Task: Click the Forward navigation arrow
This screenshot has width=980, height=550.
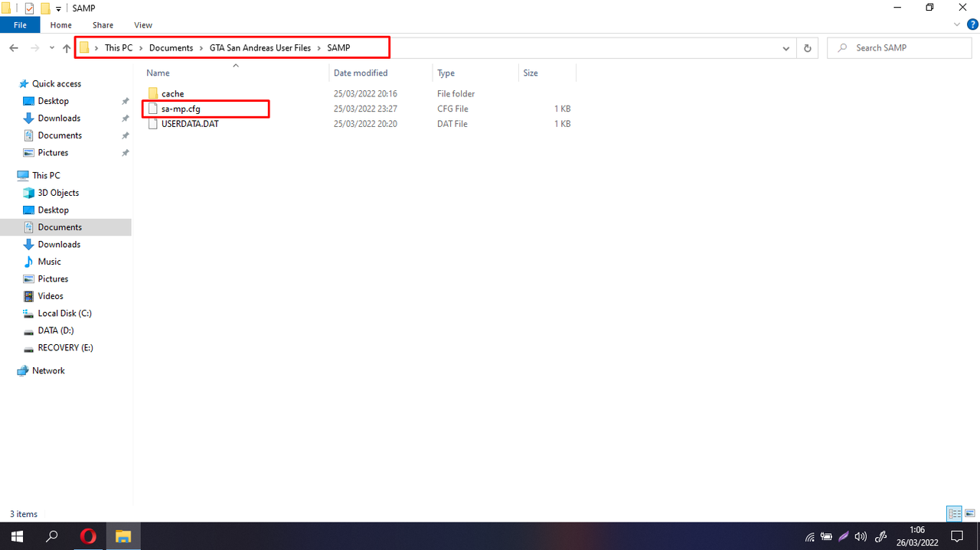Action: [34, 48]
